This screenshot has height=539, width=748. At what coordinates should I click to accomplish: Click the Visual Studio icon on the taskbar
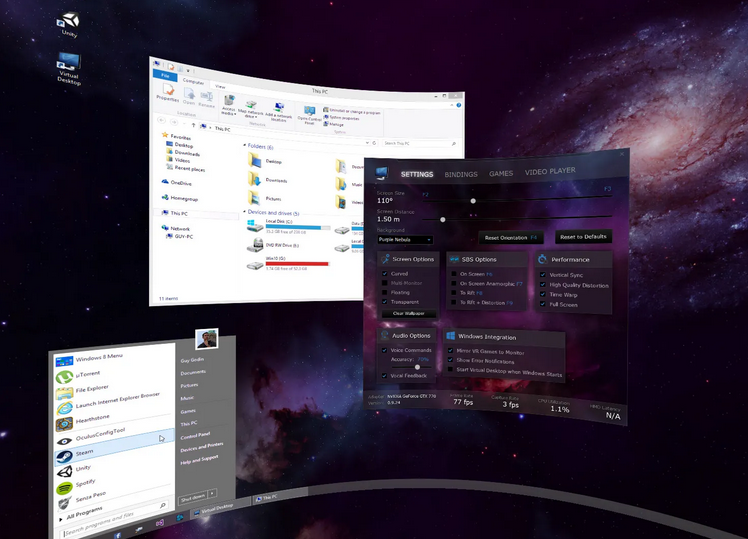tap(160, 523)
